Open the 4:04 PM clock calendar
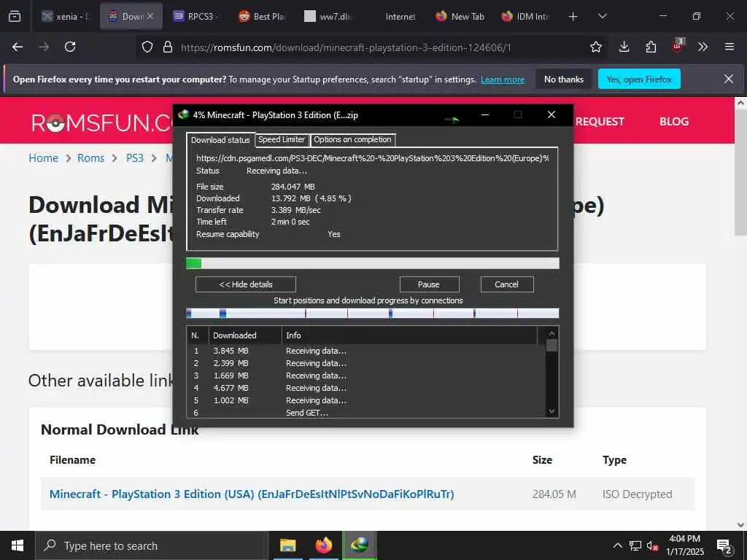 click(x=684, y=545)
